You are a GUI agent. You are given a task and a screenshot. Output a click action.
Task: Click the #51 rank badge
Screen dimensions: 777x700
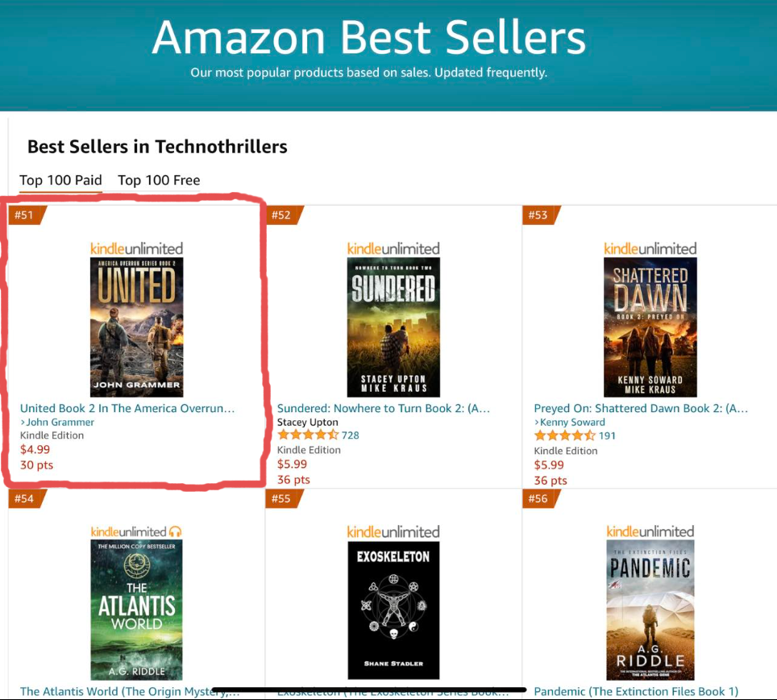click(23, 215)
